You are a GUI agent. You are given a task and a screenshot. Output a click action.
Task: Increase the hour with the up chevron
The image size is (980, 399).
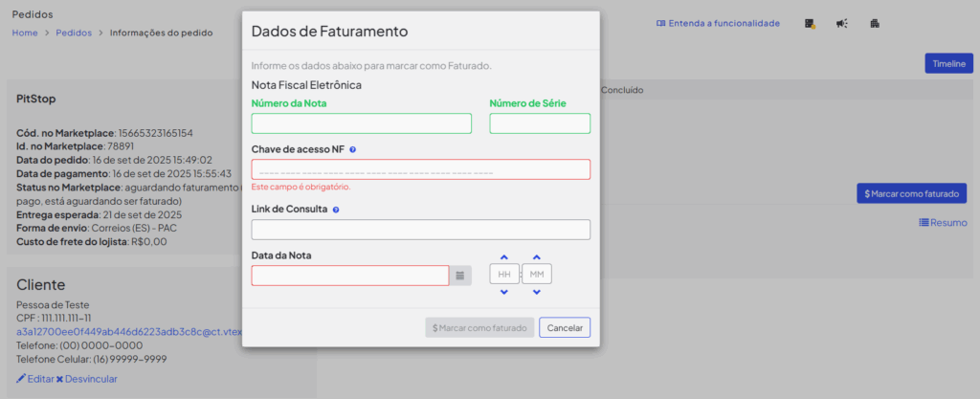point(504,257)
